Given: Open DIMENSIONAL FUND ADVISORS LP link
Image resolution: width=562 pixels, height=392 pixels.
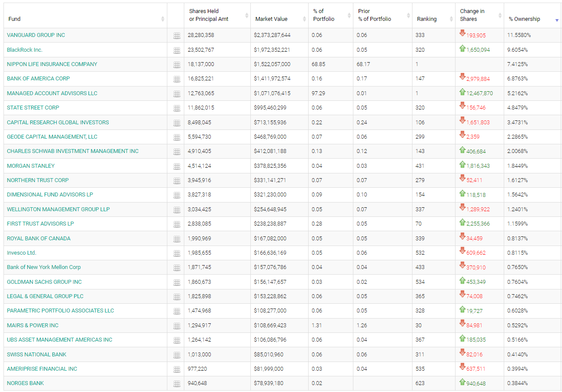Looking at the screenshot, I should pyautogui.click(x=50, y=195).
